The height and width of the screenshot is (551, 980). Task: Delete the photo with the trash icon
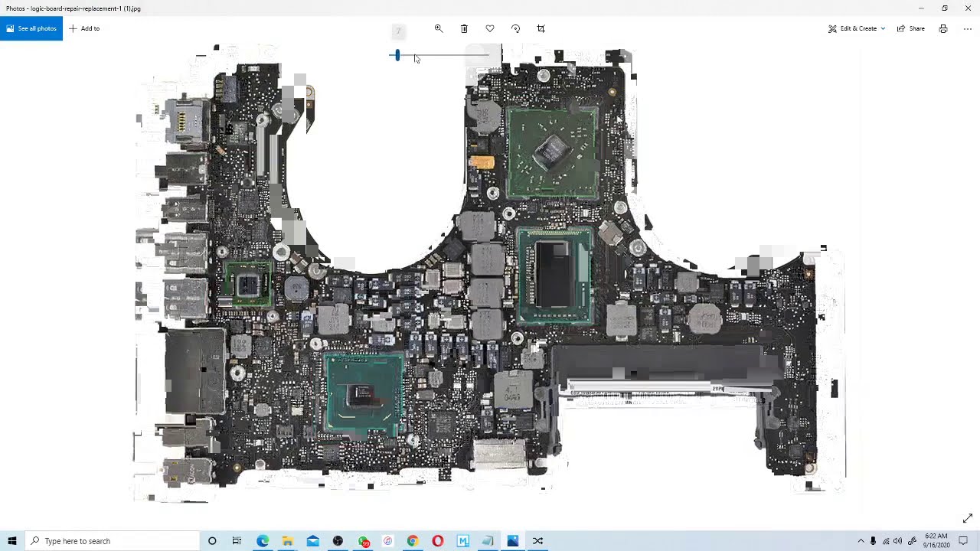[464, 28]
